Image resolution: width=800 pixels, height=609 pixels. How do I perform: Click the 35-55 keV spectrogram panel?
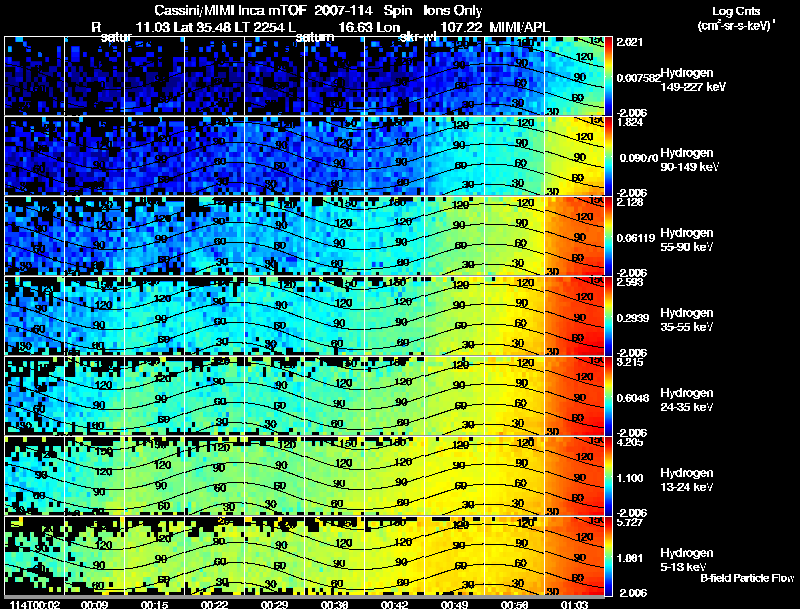point(304,316)
